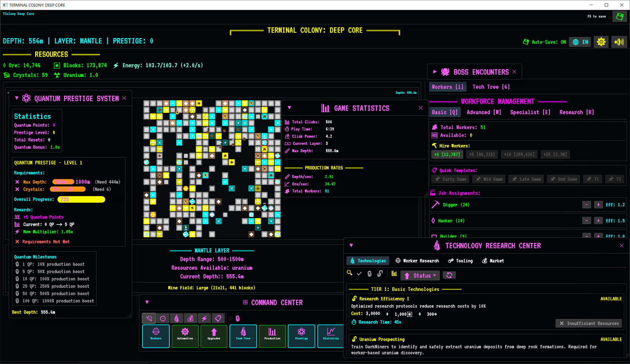The image size is (630, 364).
Task: Open the Status filter dropdown
Action: [x=420, y=275]
